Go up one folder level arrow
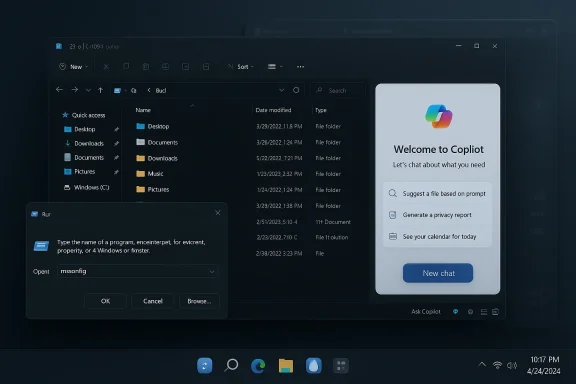The image size is (576, 384). click(100, 90)
